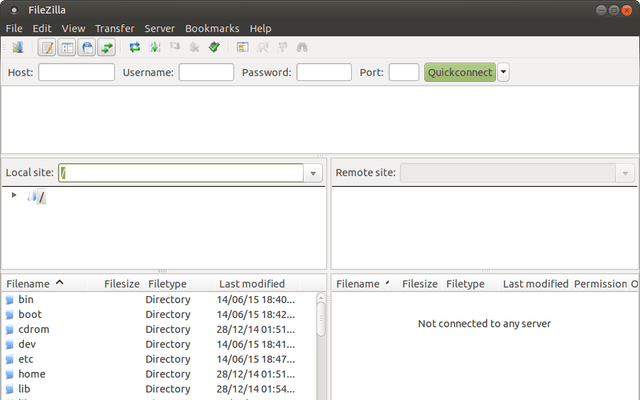The height and width of the screenshot is (400, 640).
Task: Toggle directory comparison icon
Action: pyautogui.click(x=262, y=47)
